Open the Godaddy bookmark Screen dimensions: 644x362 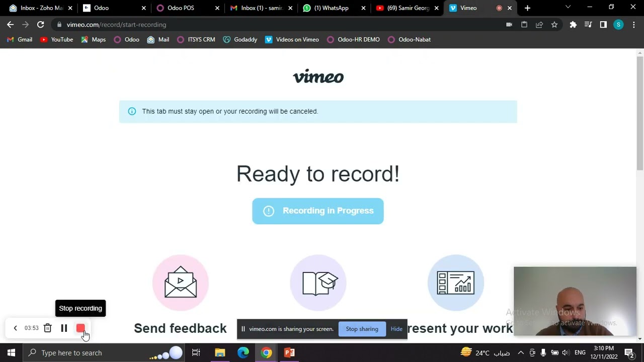(240, 40)
